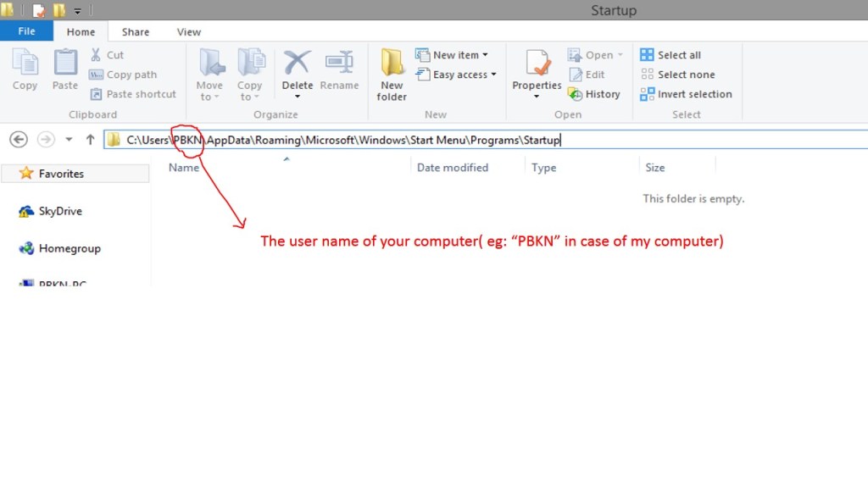Create a New folder from the ribbon

click(x=392, y=74)
